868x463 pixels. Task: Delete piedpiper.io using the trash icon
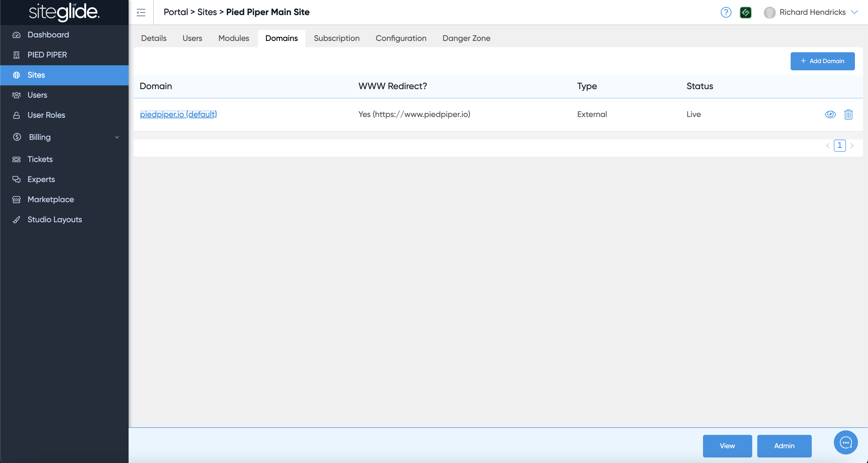(x=848, y=114)
